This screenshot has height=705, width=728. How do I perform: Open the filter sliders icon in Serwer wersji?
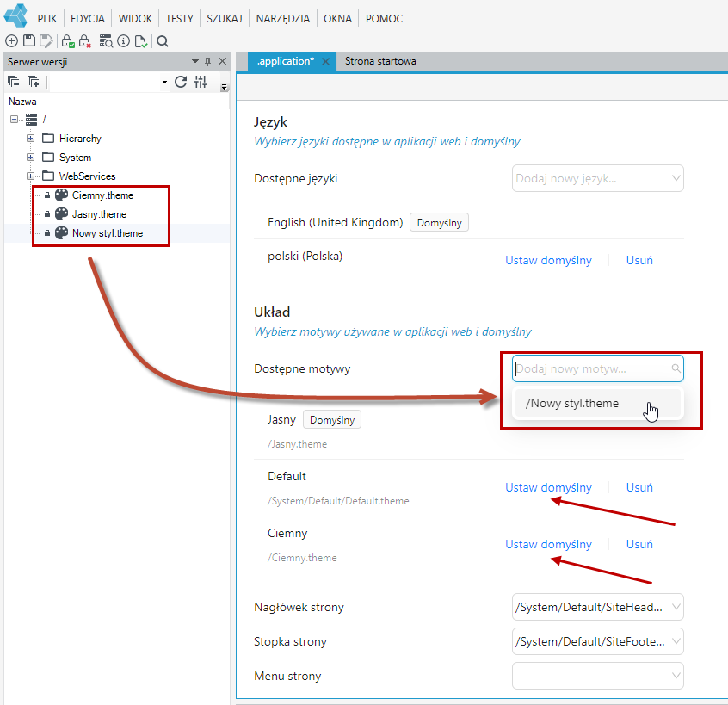[201, 82]
